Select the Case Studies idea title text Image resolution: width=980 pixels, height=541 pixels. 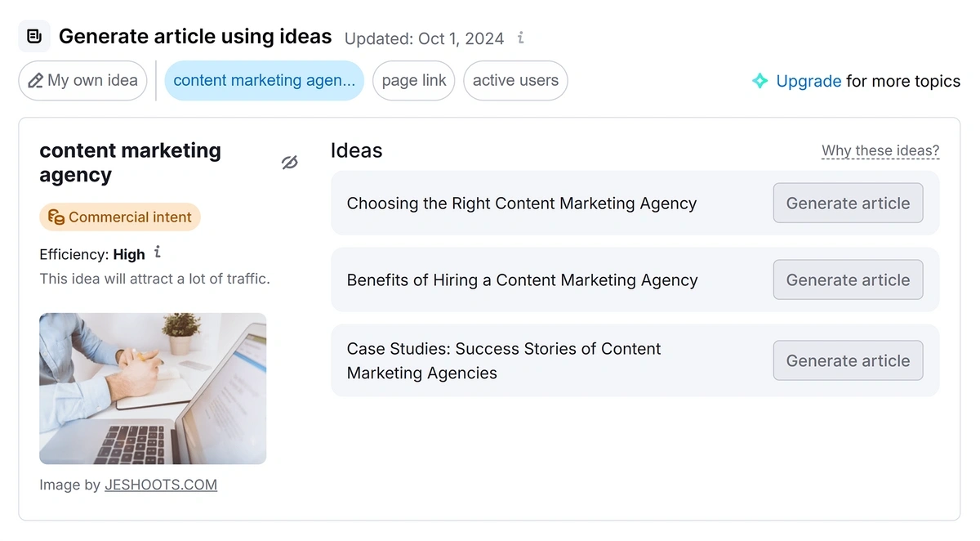click(x=504, y=360)
